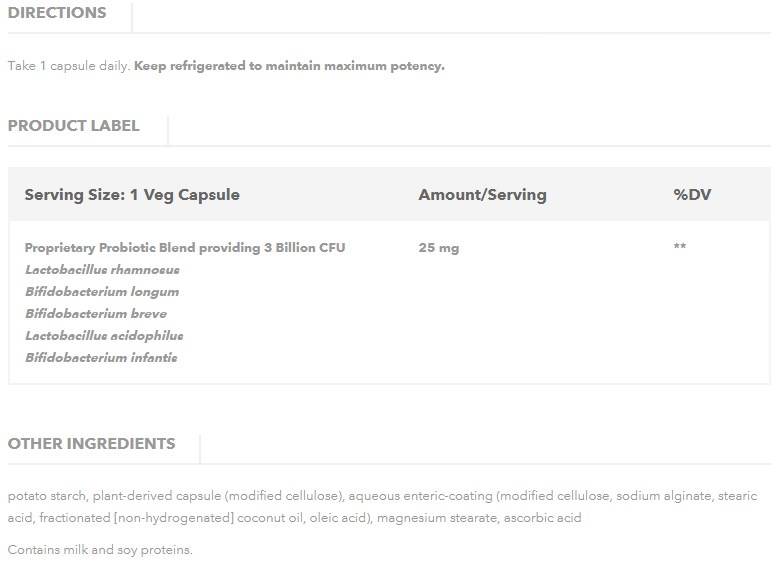
Task: Click the "Proprietary Probiotic Blend" row title
Action: coord(185,248)
